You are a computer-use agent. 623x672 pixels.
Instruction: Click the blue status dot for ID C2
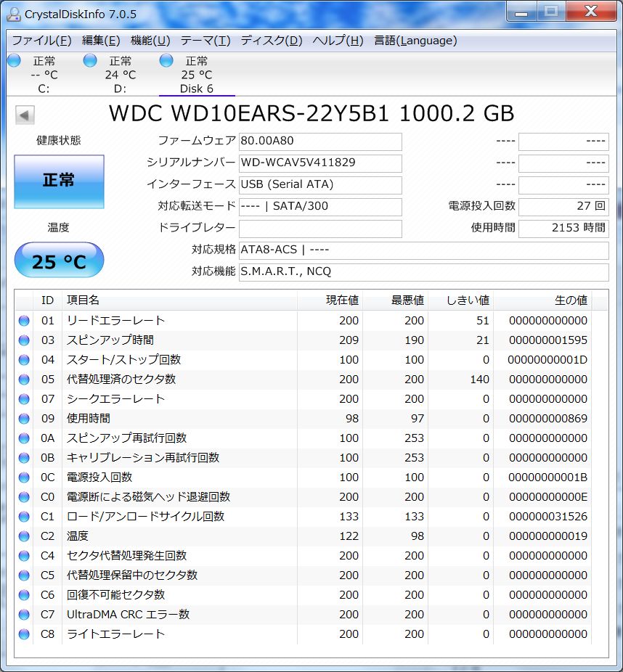24,536
